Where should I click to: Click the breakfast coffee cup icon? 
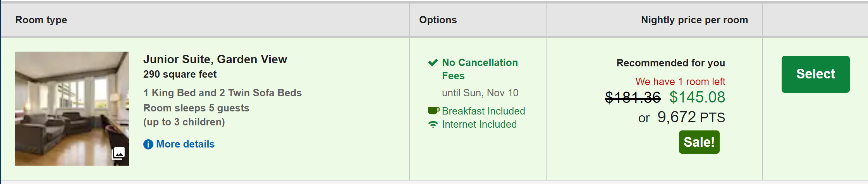coord(433,111)
